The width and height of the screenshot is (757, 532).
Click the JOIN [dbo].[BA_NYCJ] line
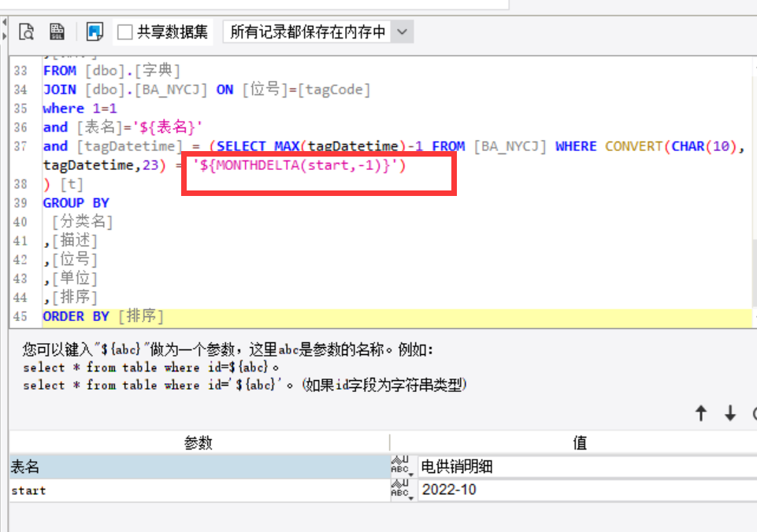point(206,90)
